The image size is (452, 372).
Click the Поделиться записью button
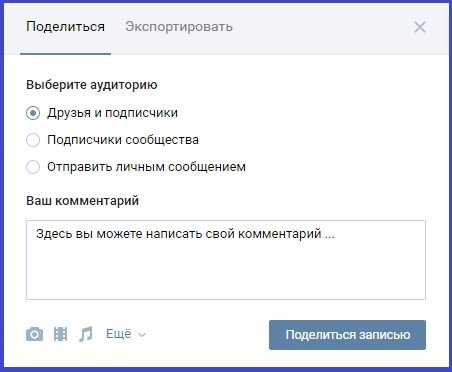[347, 335]
